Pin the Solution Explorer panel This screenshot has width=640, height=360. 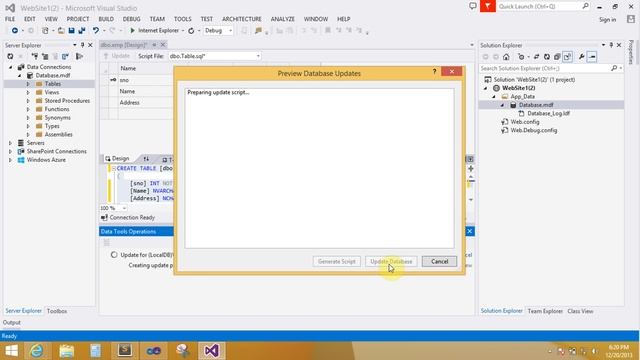pyautogui.click(x=611, y=45)
